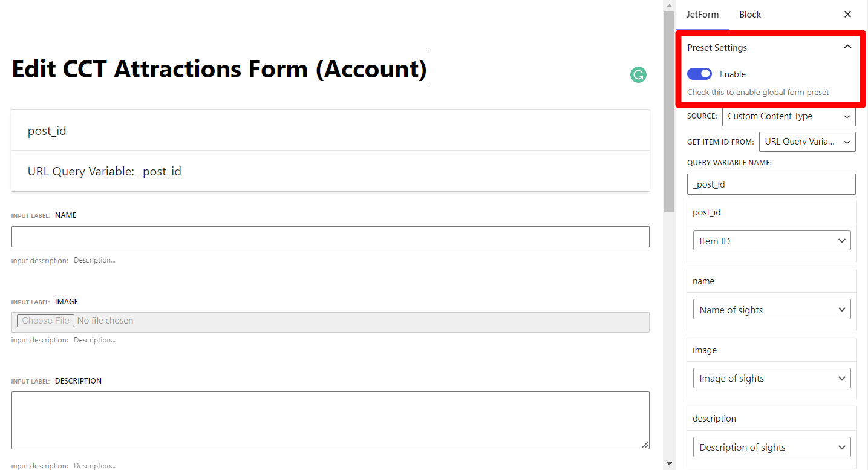Open the Get Item ID From dropdown
Viewport: 868px width, 470px height.
point(807,142)
